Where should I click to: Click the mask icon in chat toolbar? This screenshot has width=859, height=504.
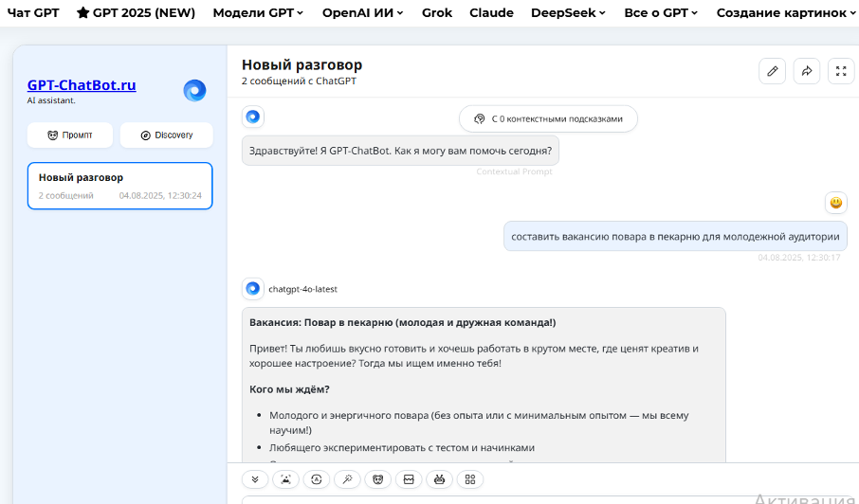click(377, 479)
